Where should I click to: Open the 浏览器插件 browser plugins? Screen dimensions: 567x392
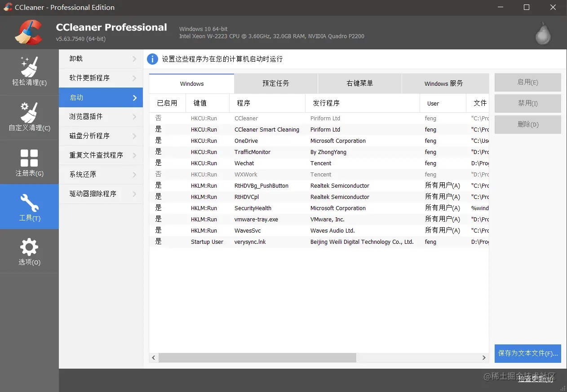tap(101, 117)
